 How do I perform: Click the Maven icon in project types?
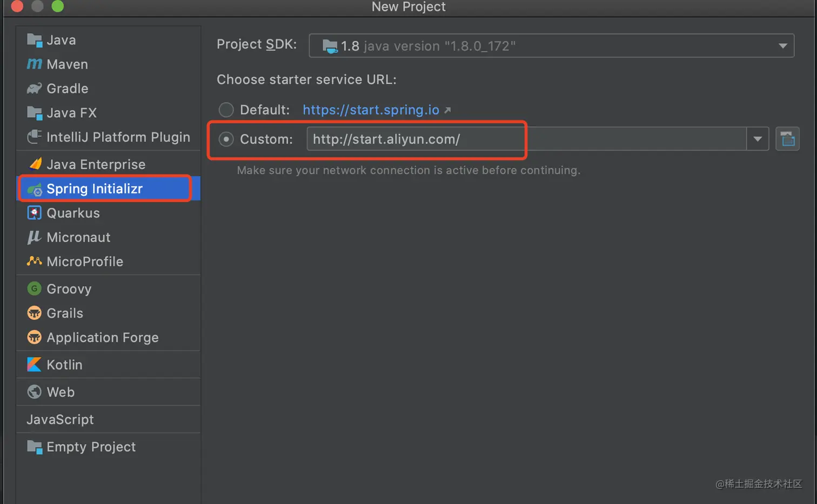point(34,64)
